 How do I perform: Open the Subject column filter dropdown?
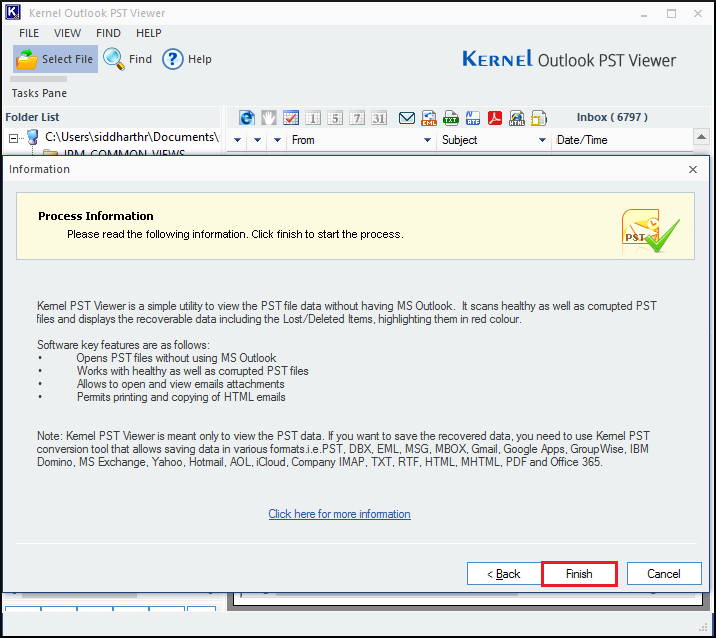[x=542, y=140]
